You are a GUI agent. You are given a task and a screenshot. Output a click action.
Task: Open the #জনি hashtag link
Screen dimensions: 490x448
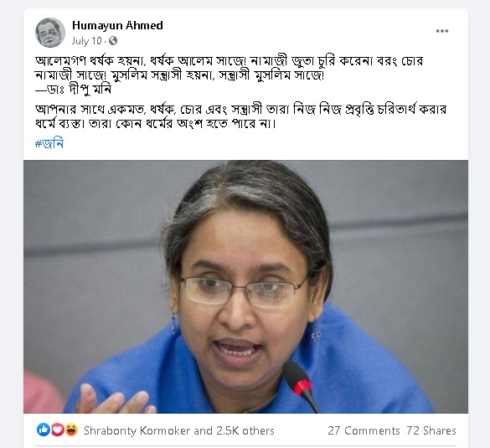point(49,144)
